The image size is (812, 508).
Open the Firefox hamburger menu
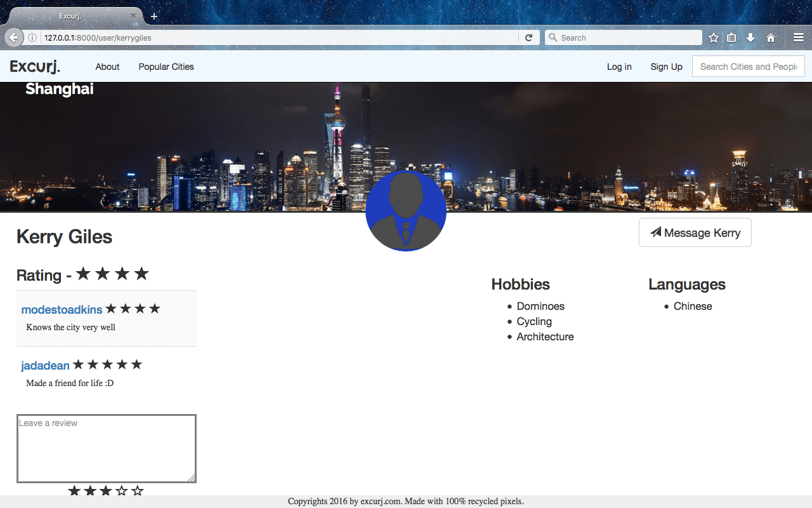tap(799, 37)
